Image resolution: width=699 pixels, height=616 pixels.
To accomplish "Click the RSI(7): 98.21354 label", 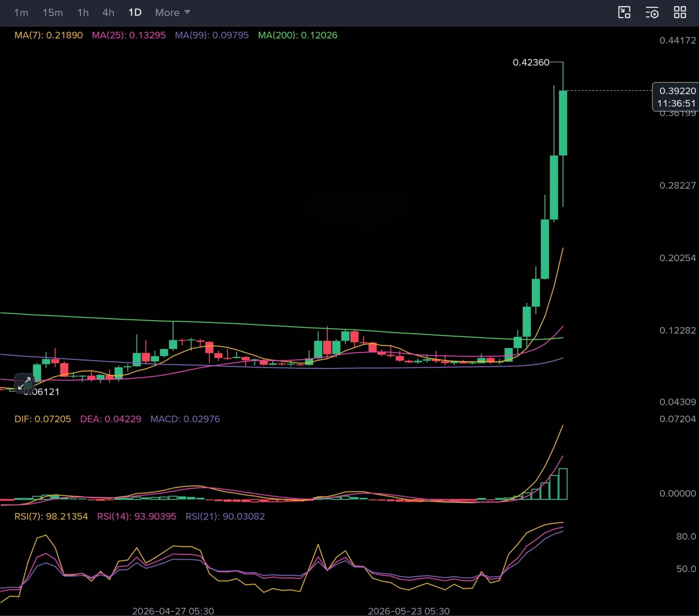I will (x=51, y=516).
